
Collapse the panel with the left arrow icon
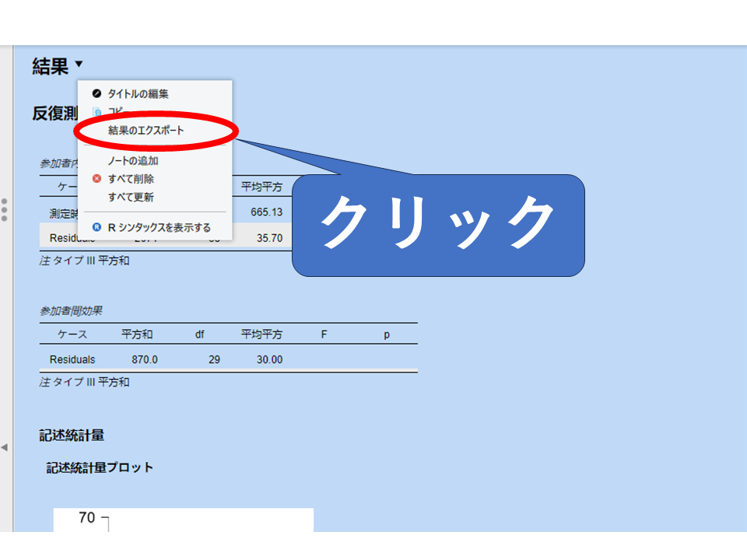coord(5,447)
